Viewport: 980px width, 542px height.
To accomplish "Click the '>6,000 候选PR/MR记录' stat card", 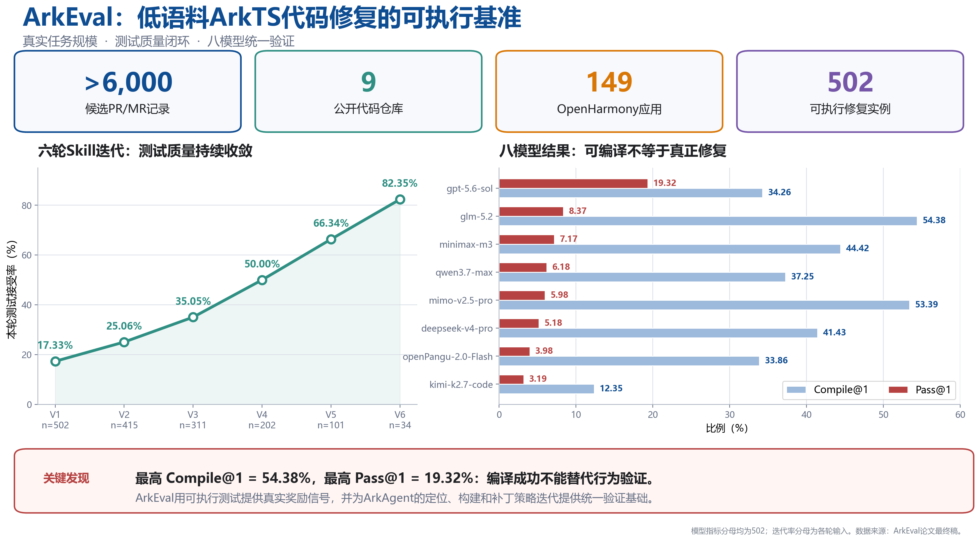I will pos(128,91).
